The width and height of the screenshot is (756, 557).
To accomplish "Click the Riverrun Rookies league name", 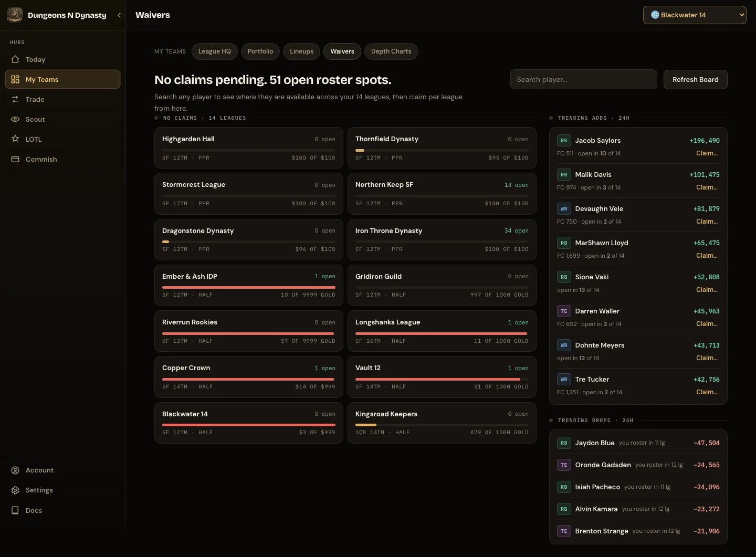I will pos(190,322).
